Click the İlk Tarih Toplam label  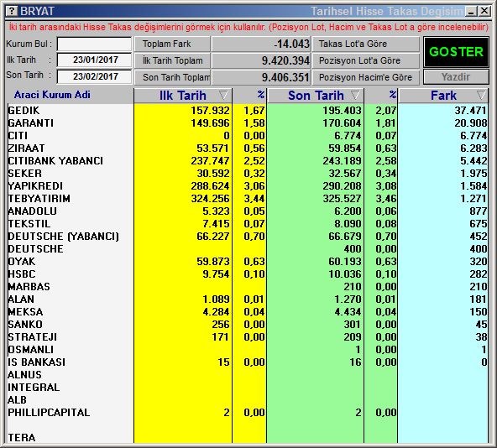point(172,60)
